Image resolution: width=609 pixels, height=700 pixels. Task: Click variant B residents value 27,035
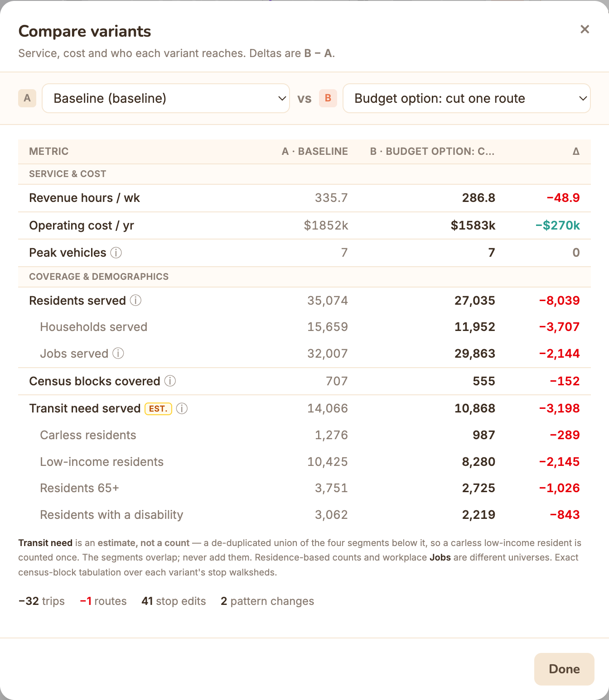475,301
